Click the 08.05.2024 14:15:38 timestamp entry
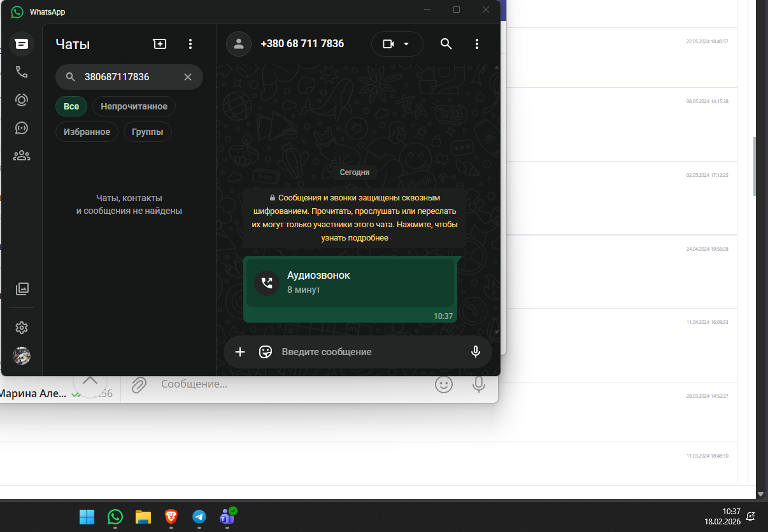The width and height of the screenshot is (768, 532). [707, 101]
